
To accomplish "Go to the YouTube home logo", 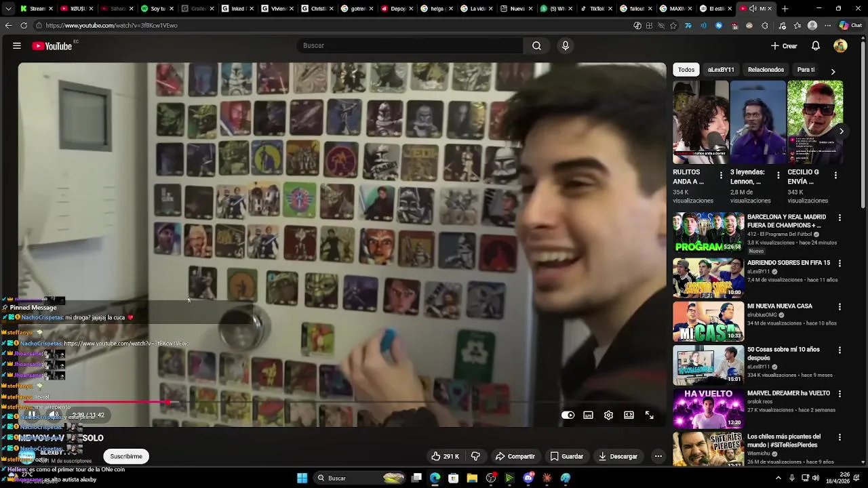I will tap(52, 46).
